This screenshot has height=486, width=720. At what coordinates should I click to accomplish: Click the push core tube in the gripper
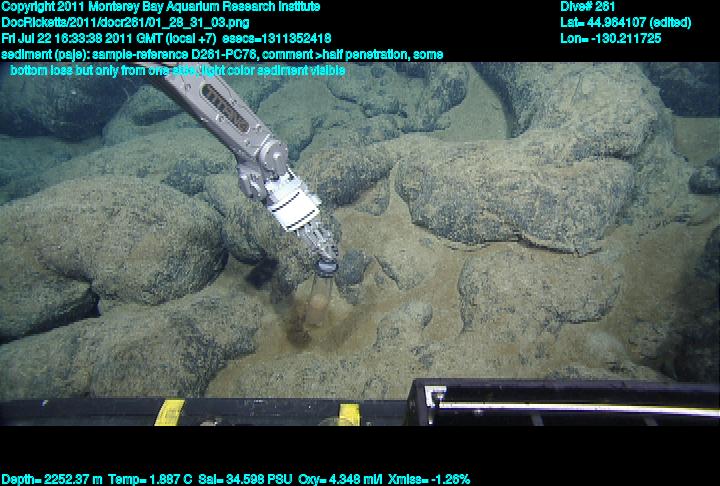click(x=319, y=295)
